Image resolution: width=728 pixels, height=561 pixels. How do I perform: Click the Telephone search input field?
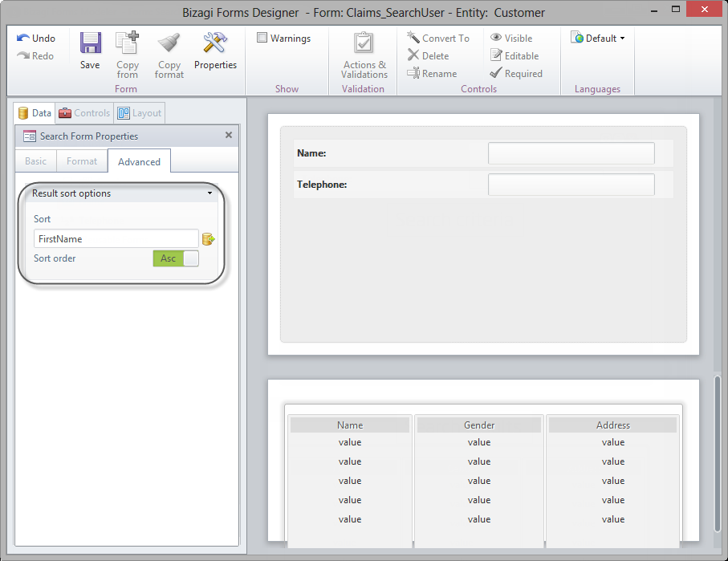point(571,185)
